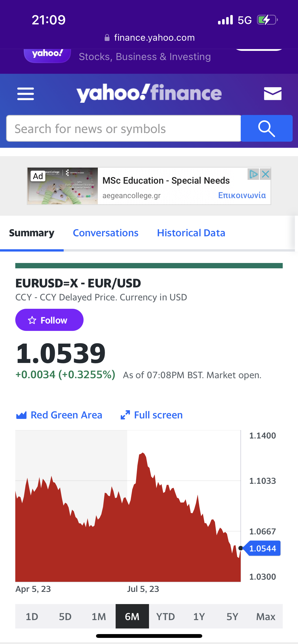Open the MSc Education ad thumbnail

(x=63, y=186)
